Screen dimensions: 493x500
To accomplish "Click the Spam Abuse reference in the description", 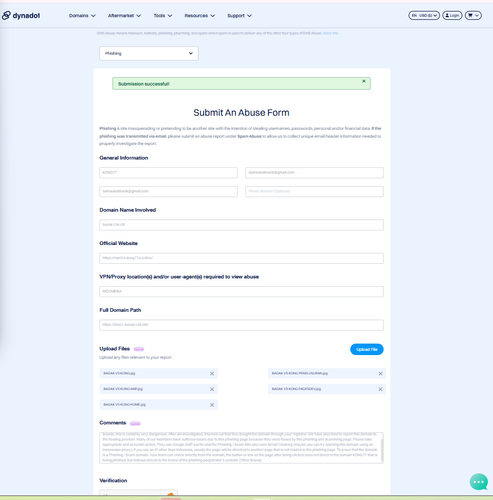I will (x=249, y=136).
